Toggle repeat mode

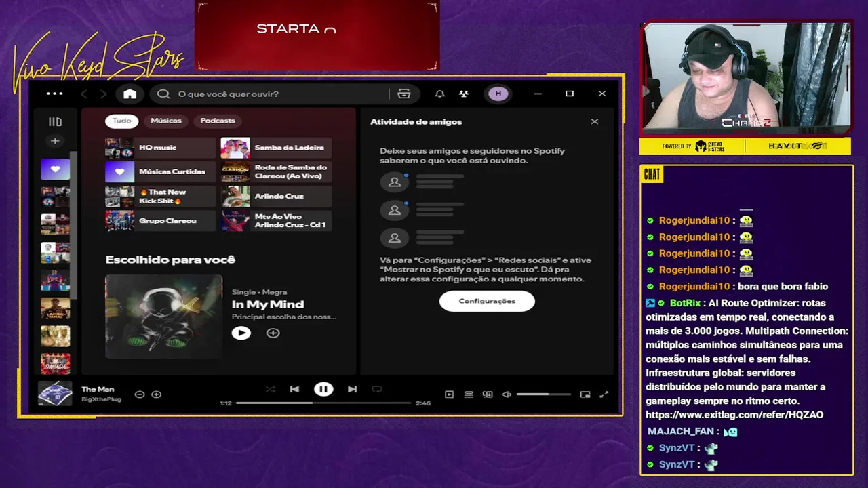click(377, 389)
